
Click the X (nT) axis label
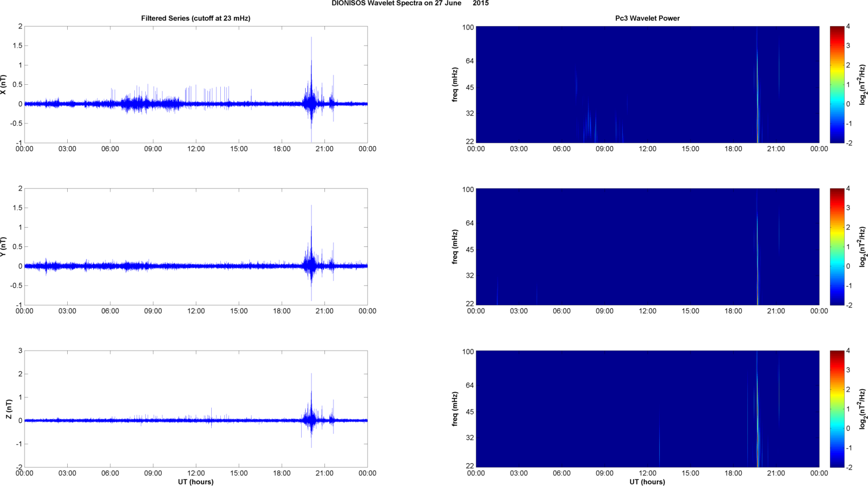click(3, 85)
